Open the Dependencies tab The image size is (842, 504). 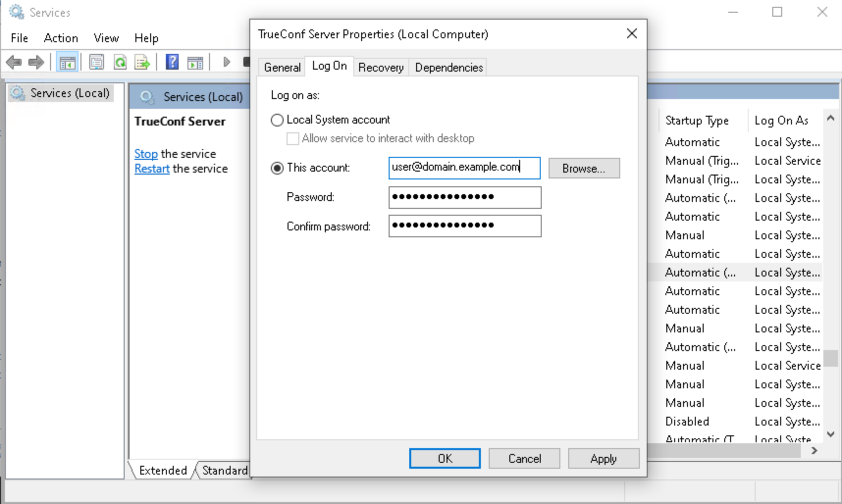click(x=449, y=67)
